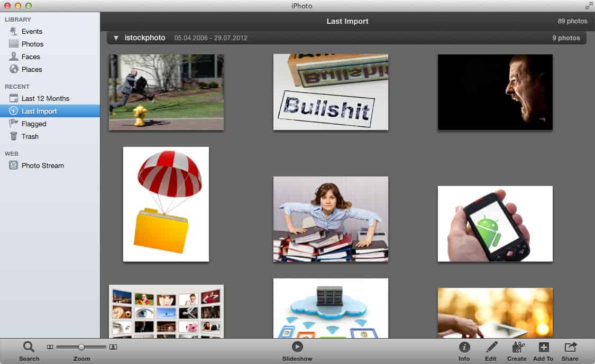This screenshot has width=595, height=364.
Task: Select the Bullshit stamp photo
Action: pyautogui.click(x=331, y=92)
